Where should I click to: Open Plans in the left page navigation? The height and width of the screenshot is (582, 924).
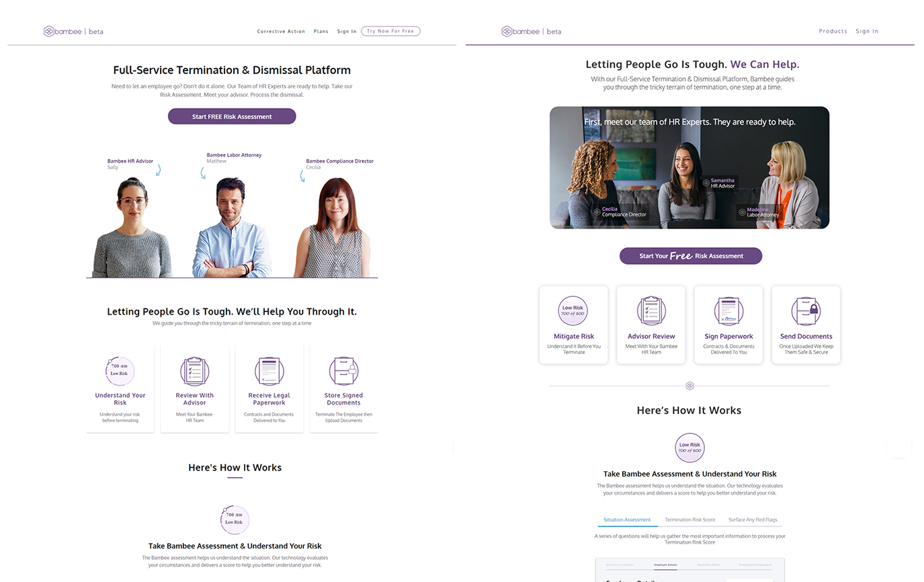click(321, 32)
